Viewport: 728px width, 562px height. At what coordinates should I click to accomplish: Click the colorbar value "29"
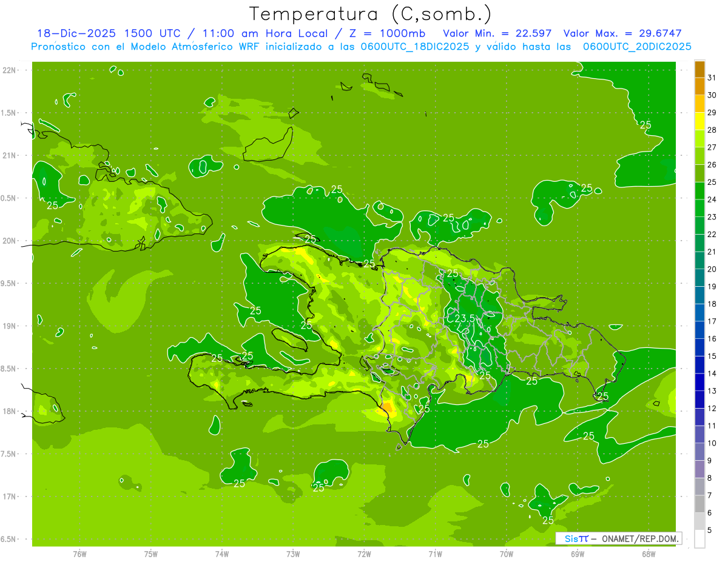click(x=712, y=113)
